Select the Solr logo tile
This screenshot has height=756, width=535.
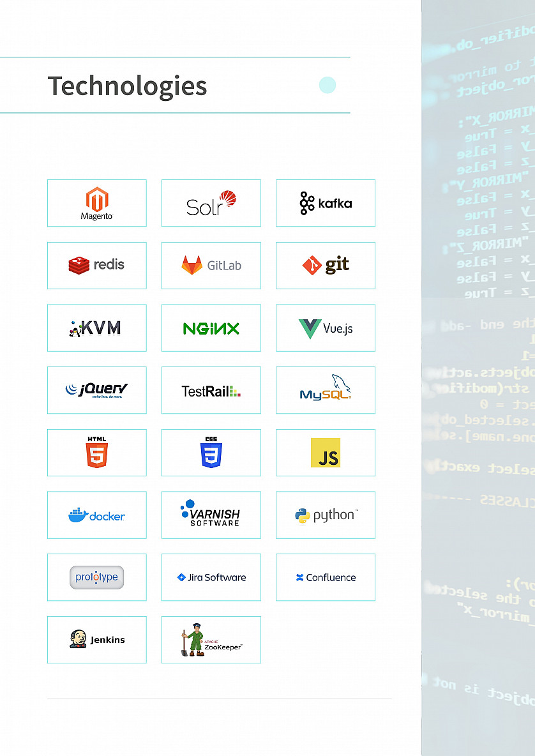click(x=211, y=203)
